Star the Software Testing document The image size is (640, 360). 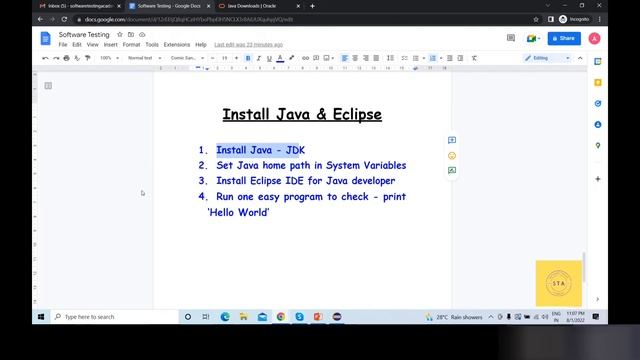tap(120, 35)
